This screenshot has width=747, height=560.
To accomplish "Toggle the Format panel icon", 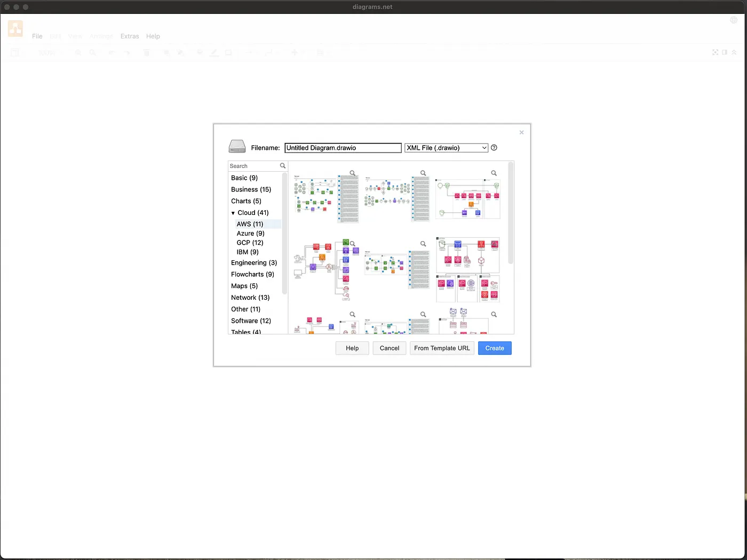I will 725,52.
